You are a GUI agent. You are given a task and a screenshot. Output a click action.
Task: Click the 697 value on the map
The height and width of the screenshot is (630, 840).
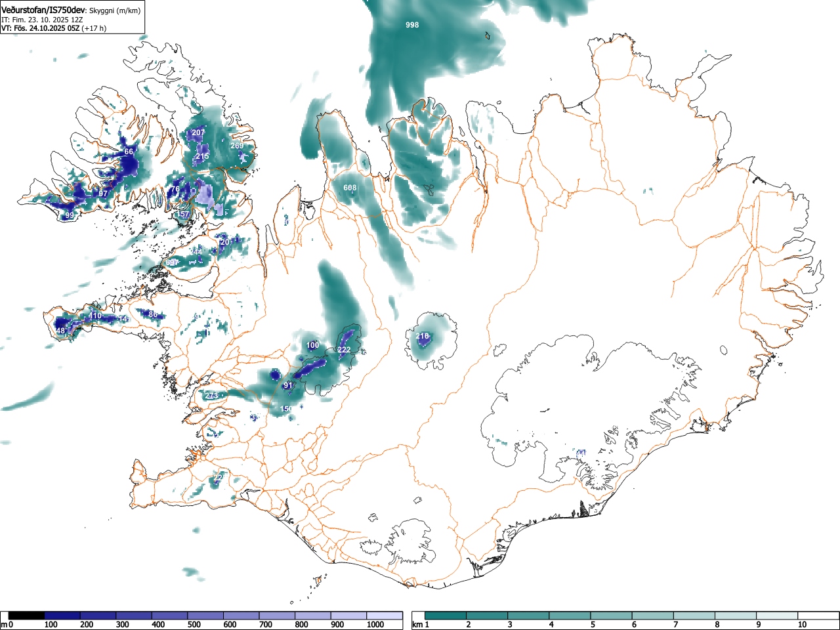(171, 262)
